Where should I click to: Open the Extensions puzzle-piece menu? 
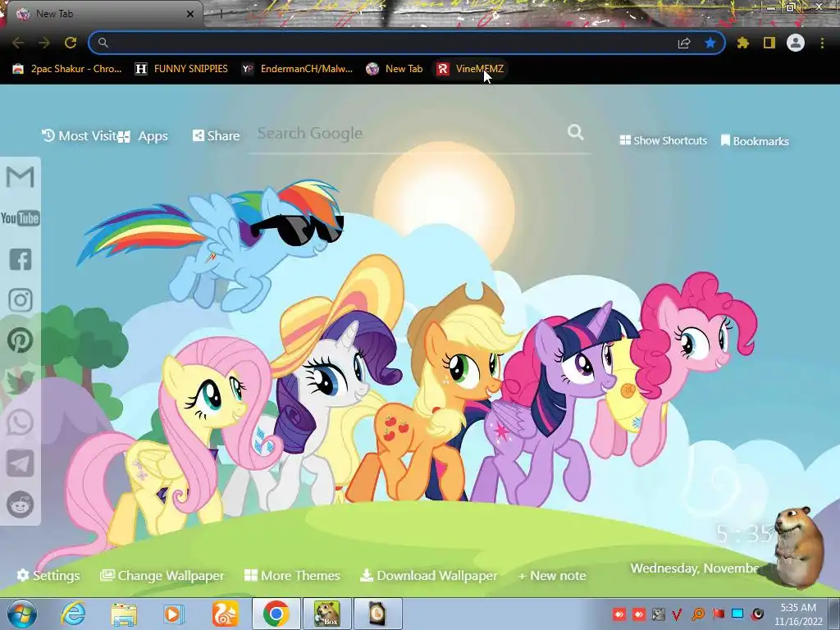(x=743, y=43)
